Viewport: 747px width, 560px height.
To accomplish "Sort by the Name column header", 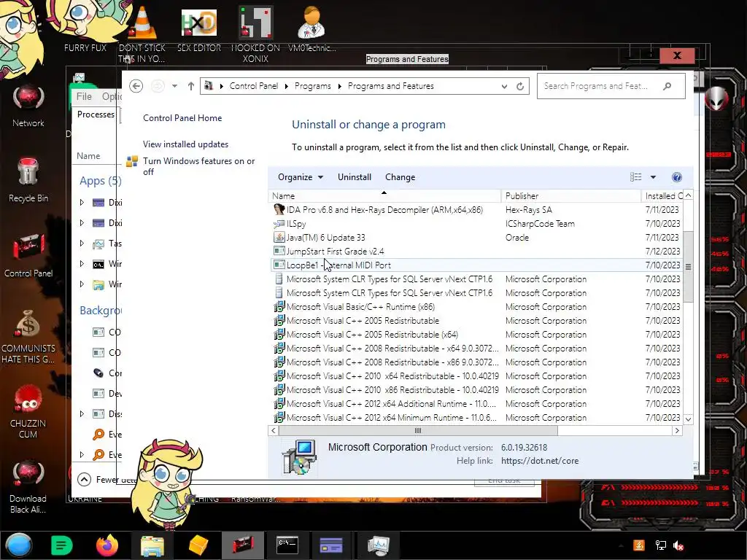I will 384,195.
